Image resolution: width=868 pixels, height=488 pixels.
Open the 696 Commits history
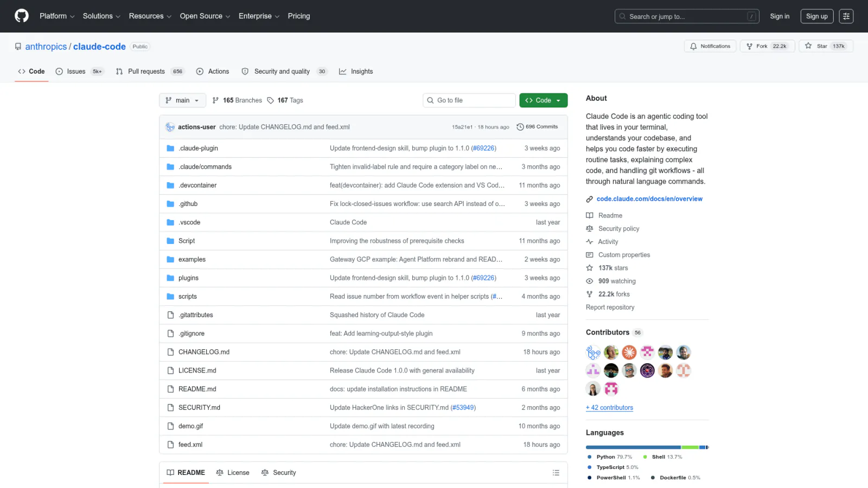coord(537,127)
